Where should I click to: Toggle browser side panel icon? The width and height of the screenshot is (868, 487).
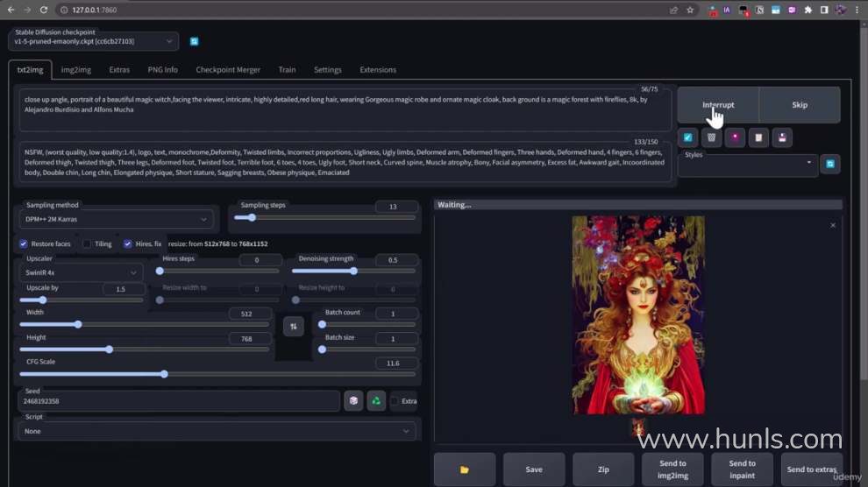[x=824, y=10]
